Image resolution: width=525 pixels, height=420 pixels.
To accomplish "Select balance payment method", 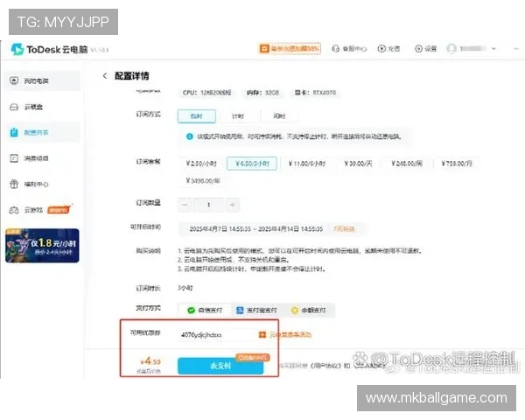I will click(x=308, y=310).
